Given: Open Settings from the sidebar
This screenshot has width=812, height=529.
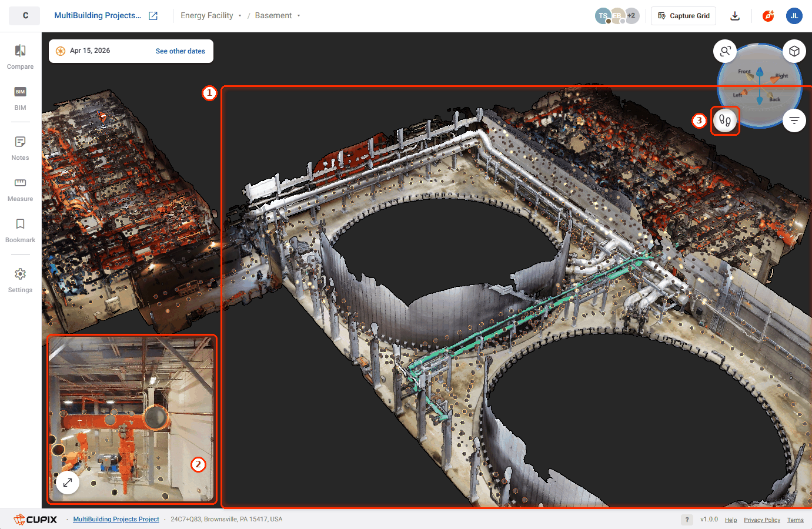Looking at the screenshot, I should point(20,280).
